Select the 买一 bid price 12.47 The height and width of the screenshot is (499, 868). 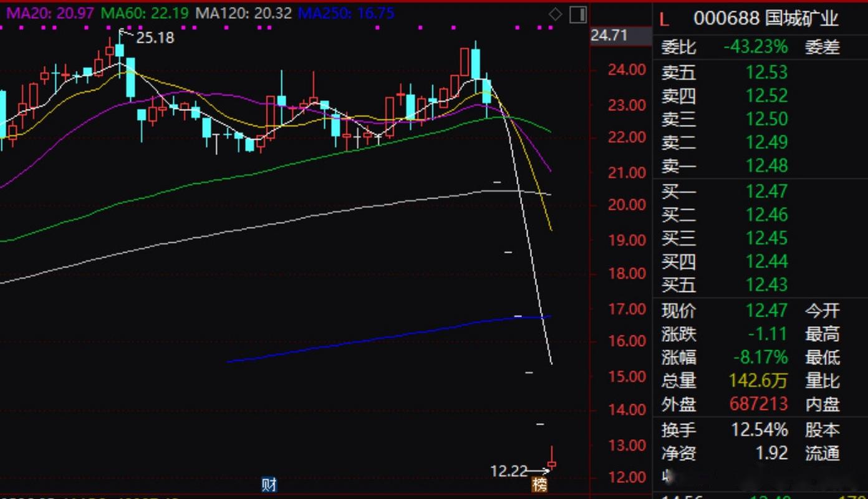point(766,191)
